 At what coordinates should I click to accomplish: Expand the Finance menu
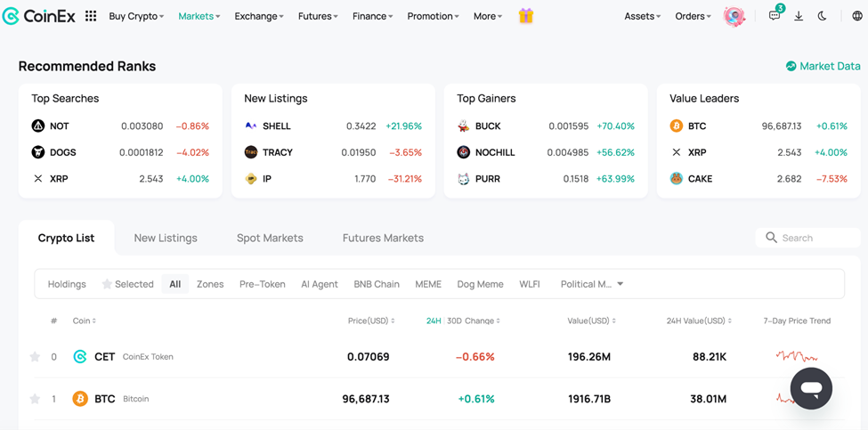coord(372,16)
